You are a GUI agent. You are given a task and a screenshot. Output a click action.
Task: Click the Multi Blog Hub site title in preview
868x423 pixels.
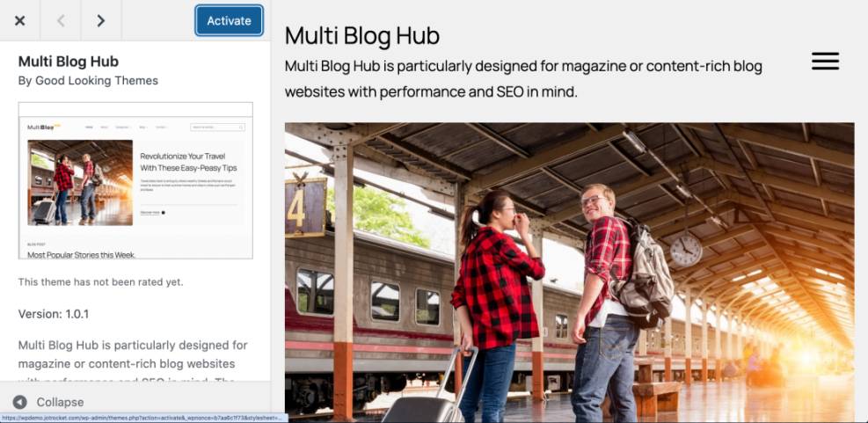362,36
